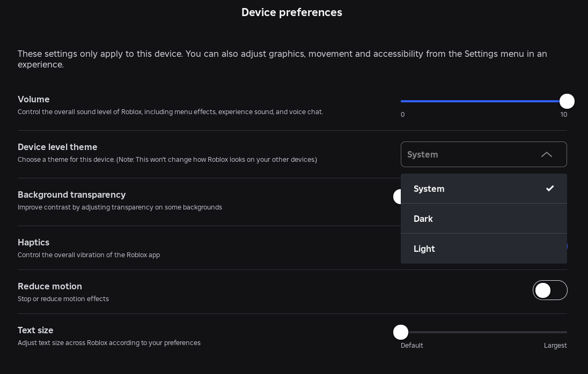The image size is (588, 374).
Task: Click the volume minimum label 0
Action: [403, 115]
